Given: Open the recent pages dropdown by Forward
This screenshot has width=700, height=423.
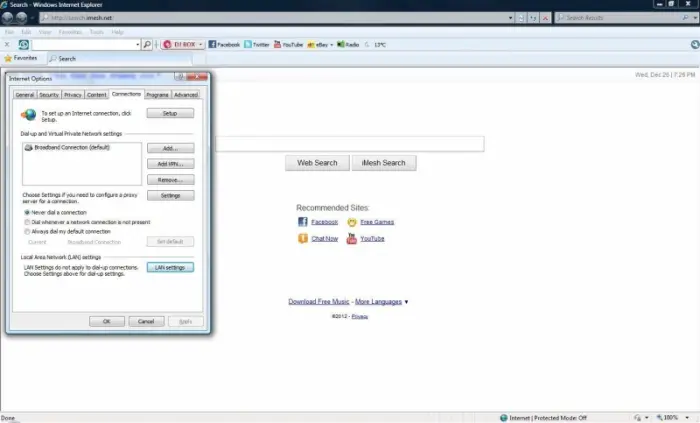Looking at the screenshot, I should (32, 18).
